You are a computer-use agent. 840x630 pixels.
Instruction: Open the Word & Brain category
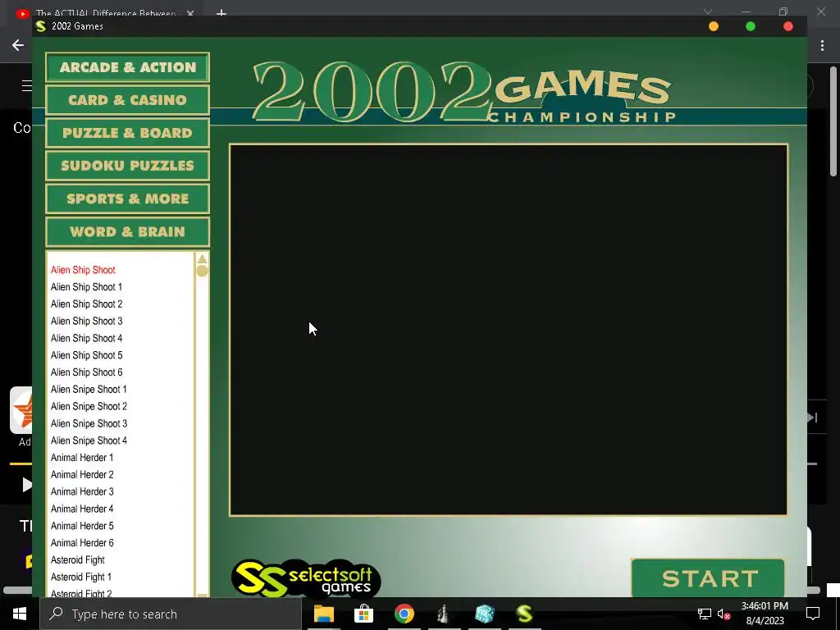click(127, 232)
